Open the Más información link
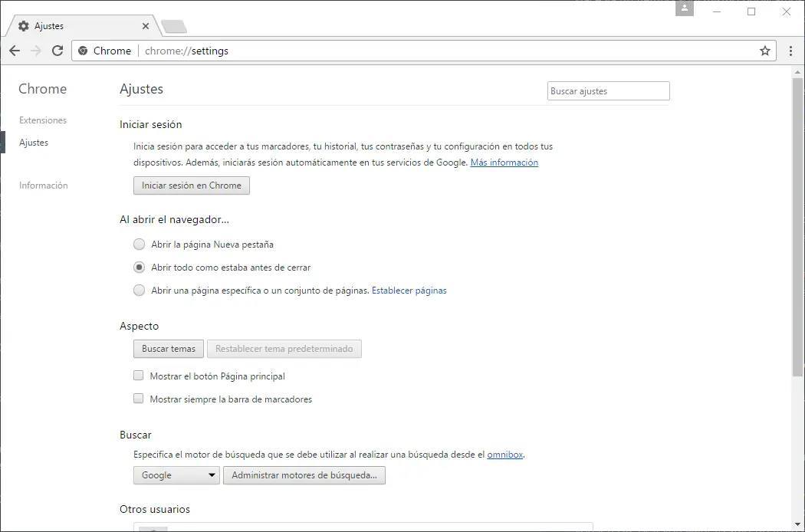 coord(504,163)
